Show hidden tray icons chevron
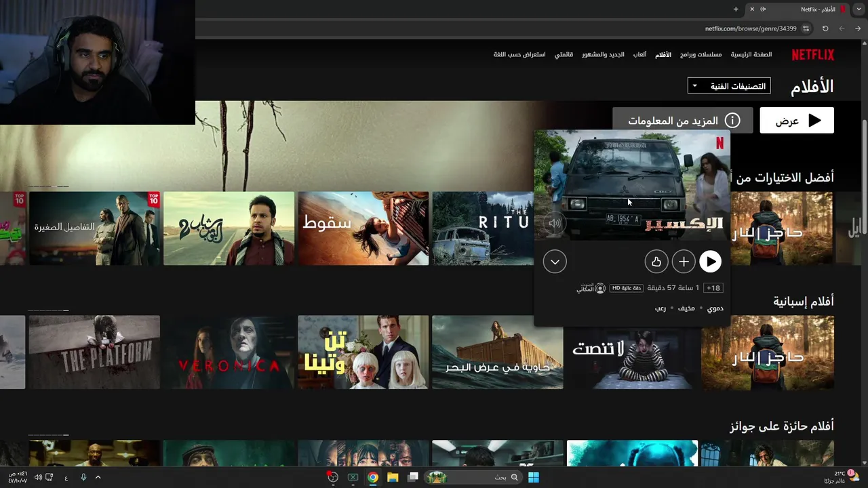 (98, 477)
